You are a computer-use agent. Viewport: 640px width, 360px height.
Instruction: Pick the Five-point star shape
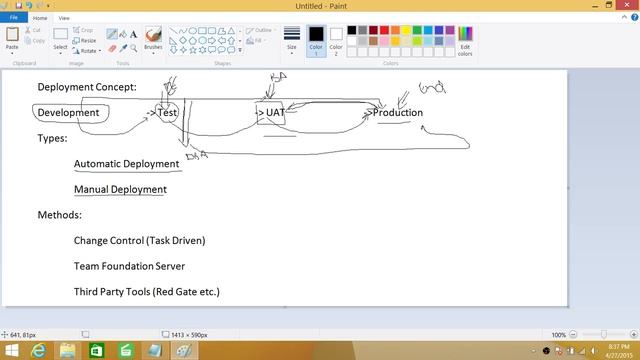pos(193,50)
